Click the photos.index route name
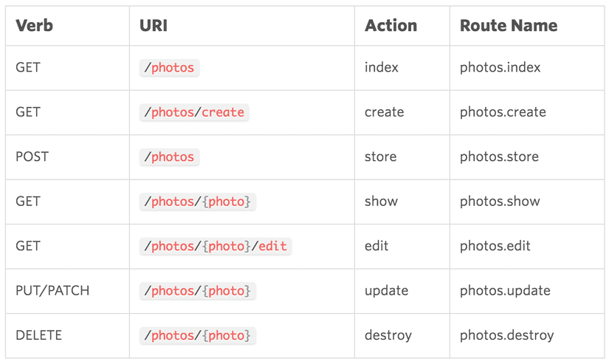 point(500,67)
